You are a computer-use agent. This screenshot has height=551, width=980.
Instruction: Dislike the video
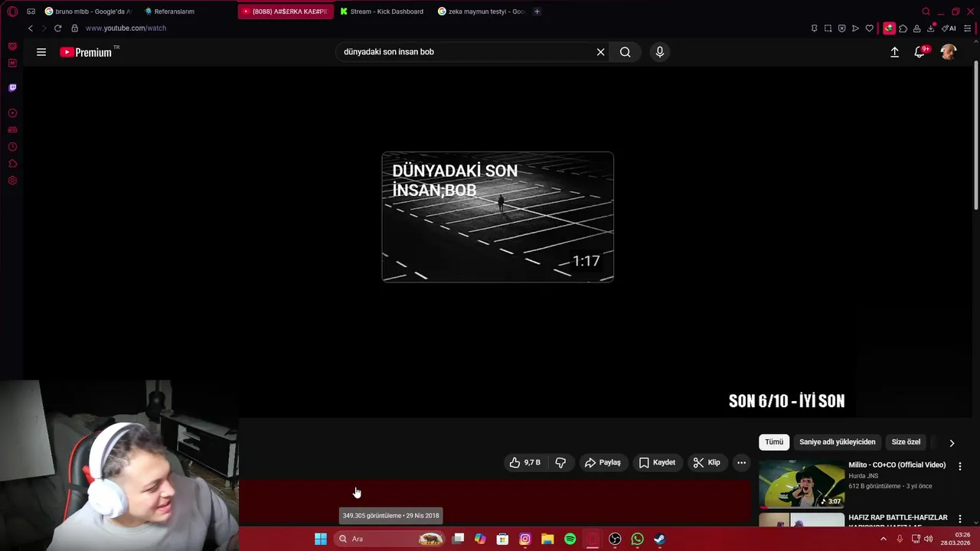560,462
